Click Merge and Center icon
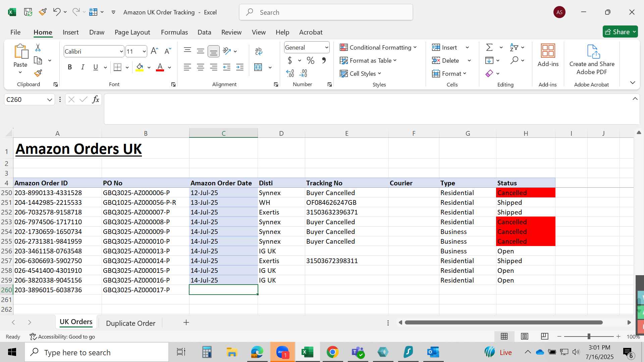644x362 pixels. [258, 67]
